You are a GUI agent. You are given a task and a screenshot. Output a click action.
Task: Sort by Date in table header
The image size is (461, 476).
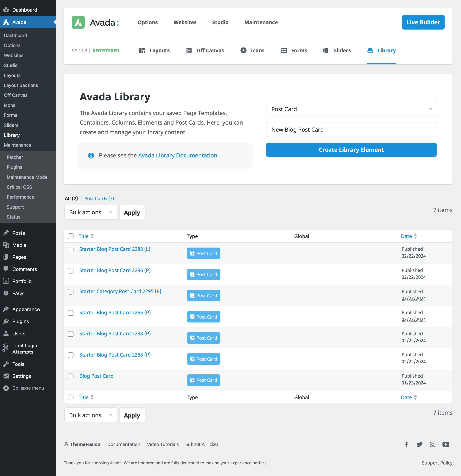pos(409,236)
